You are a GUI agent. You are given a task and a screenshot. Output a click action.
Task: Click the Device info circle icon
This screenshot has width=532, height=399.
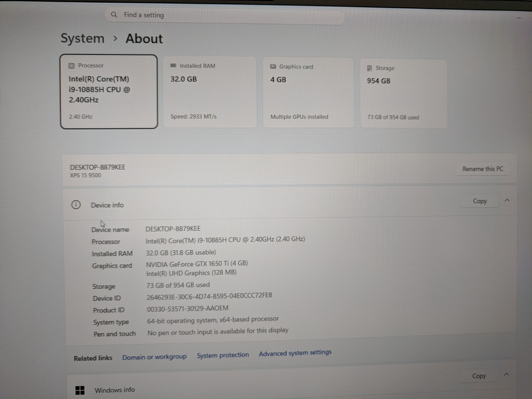tap(76, 204)
